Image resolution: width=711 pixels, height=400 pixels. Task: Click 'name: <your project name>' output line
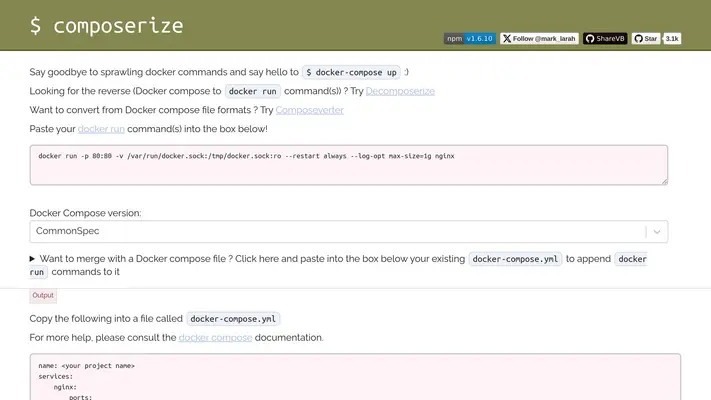pos(87,366)
